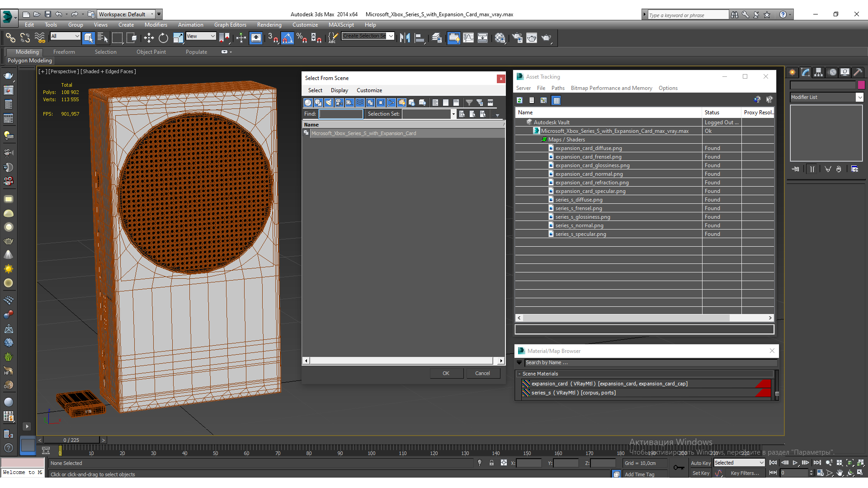Open the Create command panel tab
The width and height of the screenshot is (868, 488).
click(x=793, y=72)
